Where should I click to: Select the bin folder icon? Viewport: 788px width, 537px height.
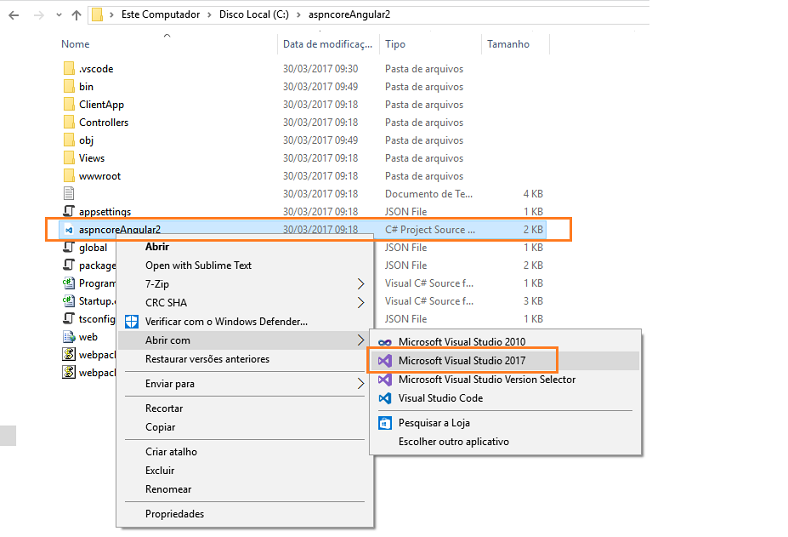[x=69, y=86]
